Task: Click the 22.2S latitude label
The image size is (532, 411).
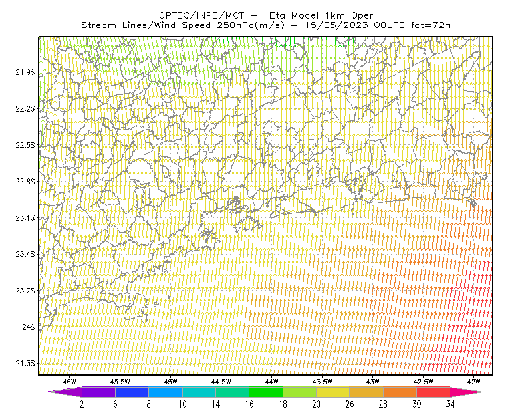Action: (25, 108)
